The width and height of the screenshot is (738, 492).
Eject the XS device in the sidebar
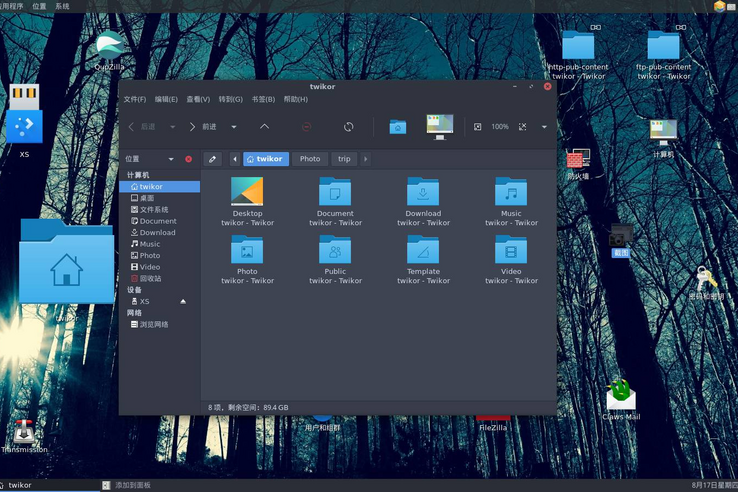pos(183,301)
